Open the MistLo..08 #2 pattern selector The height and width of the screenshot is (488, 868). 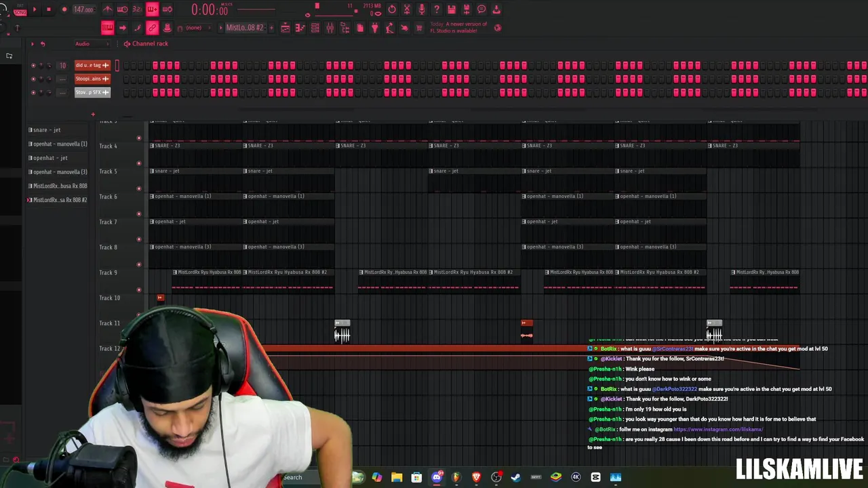point(245,28)
